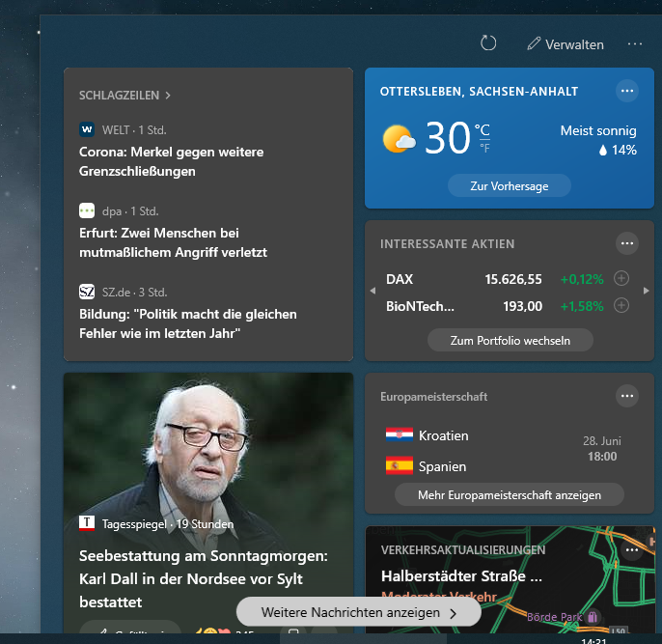Open Europameisterschaft card options menu
Viewport: 662px width, 644px height.
[x=627, y=396]
